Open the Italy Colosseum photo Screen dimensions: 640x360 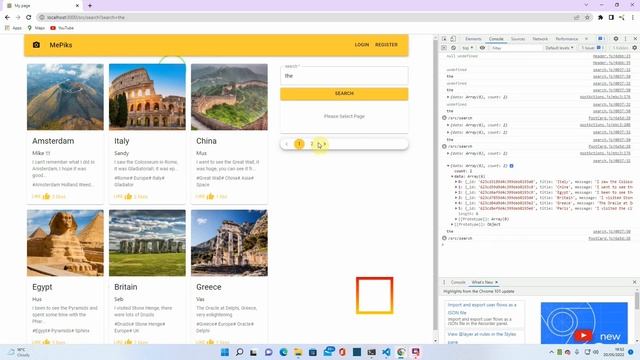pos(147,97)
